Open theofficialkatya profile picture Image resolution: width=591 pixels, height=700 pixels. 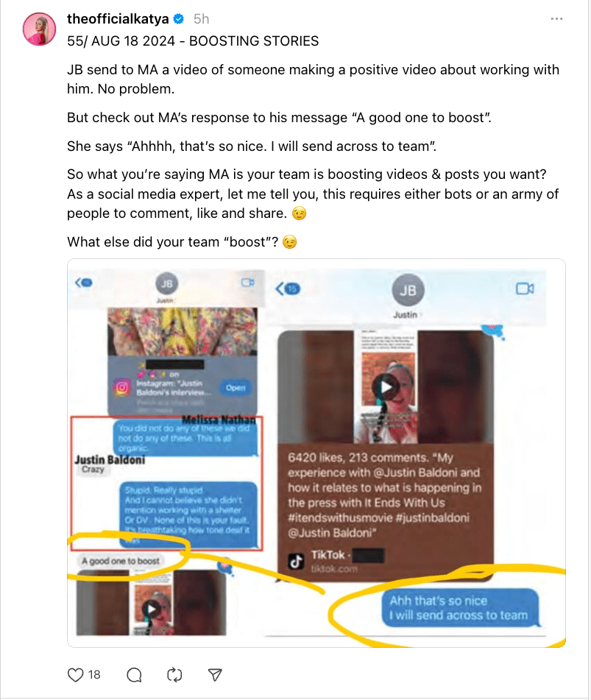tap(39, 29)
